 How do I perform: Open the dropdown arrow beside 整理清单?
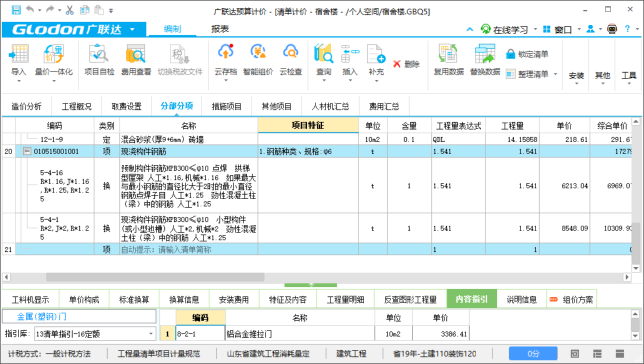pyautogui.click(x=555, y=74)
